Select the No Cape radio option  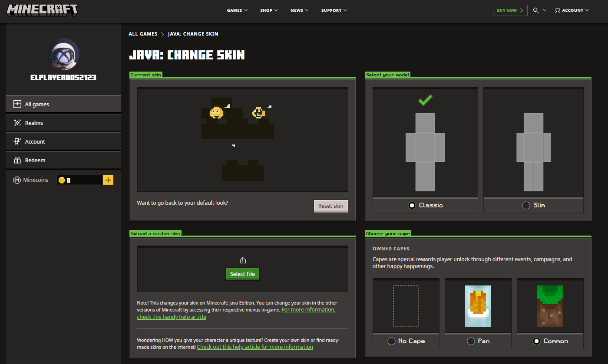(x=391, y=341)
